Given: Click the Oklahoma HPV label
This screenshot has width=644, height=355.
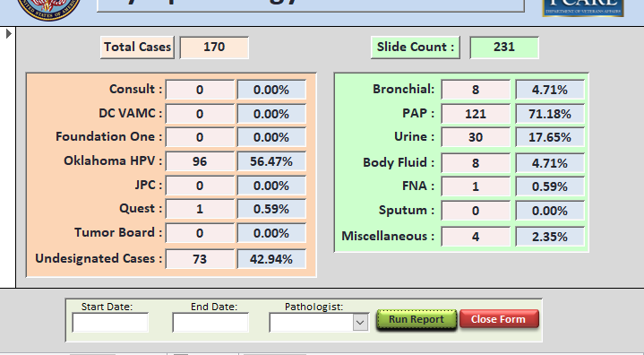Looking at the screenshot, I should (x=113, y=160).
